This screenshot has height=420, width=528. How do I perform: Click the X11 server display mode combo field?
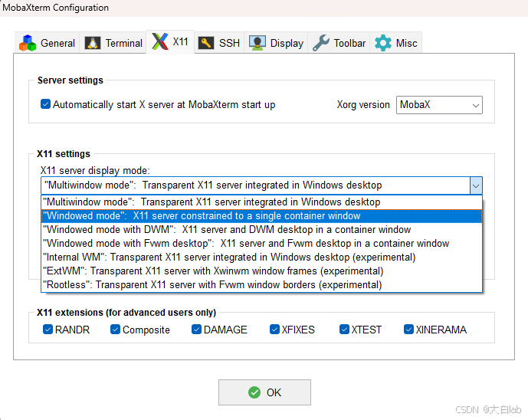coord(261,185)
